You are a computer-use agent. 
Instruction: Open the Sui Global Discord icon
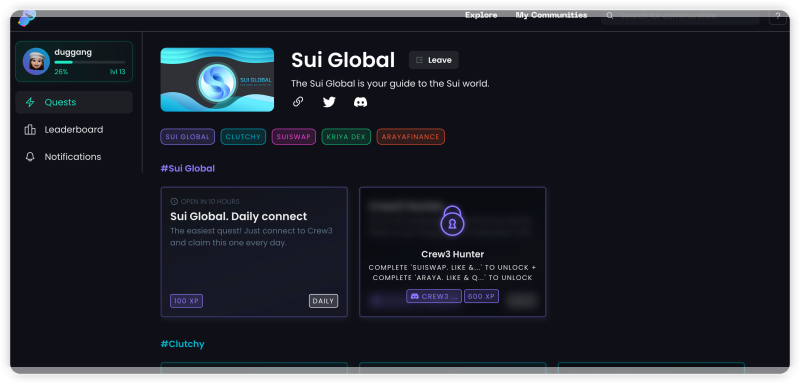(x=360, y=102)
